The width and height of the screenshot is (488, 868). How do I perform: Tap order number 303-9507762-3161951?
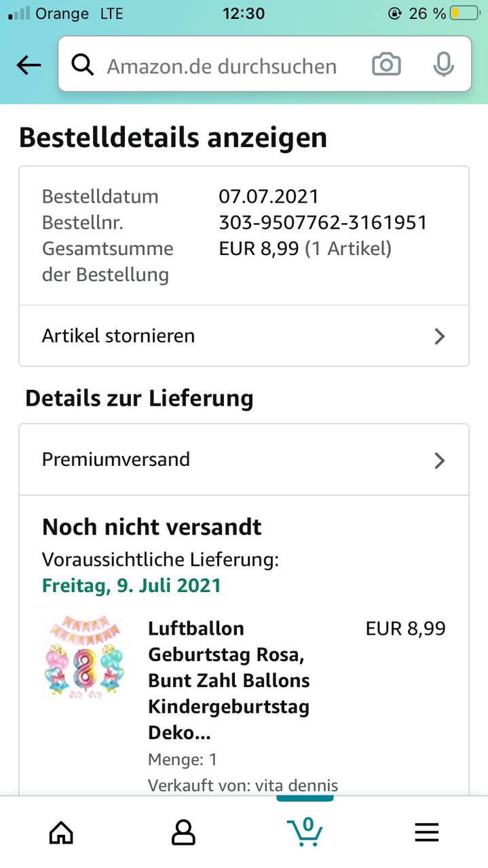pos(322,222)
